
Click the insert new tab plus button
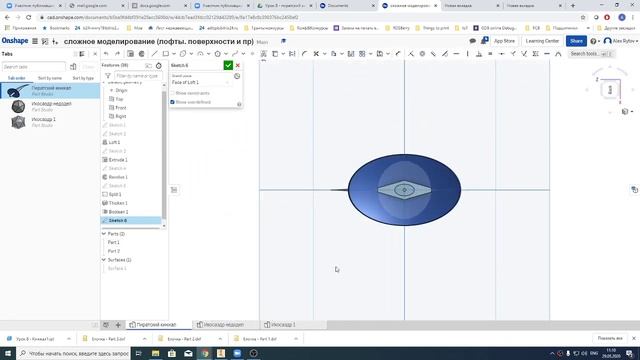(x=118, y=325)
